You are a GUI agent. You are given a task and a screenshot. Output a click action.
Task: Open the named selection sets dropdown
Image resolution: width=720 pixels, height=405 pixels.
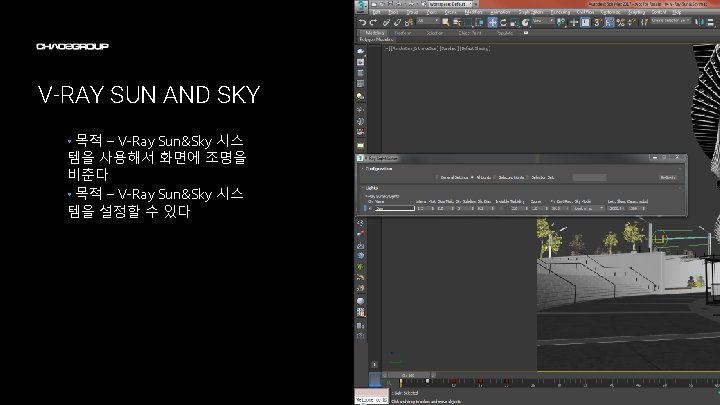point(671,21)
